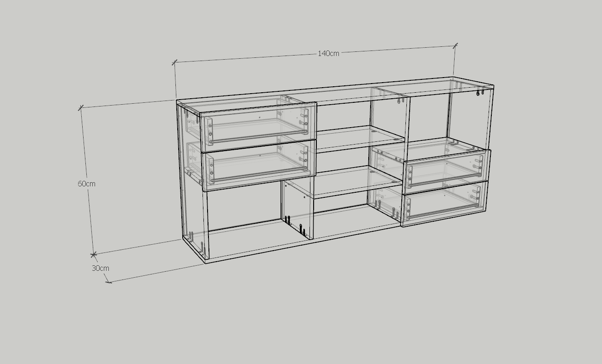Select the upper right drawer front
Screen dimensions: 602x364
[445, 168]
